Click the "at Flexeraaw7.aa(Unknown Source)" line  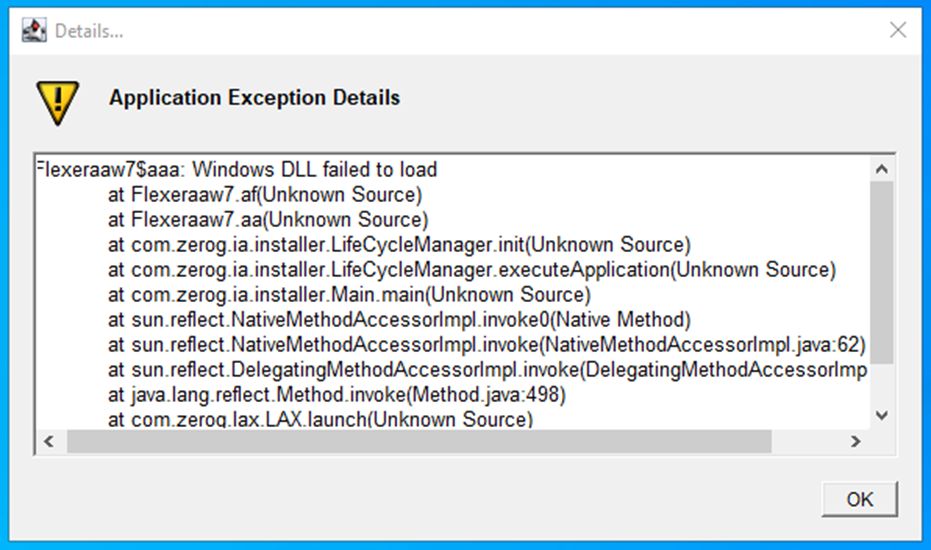pos(267,219)
